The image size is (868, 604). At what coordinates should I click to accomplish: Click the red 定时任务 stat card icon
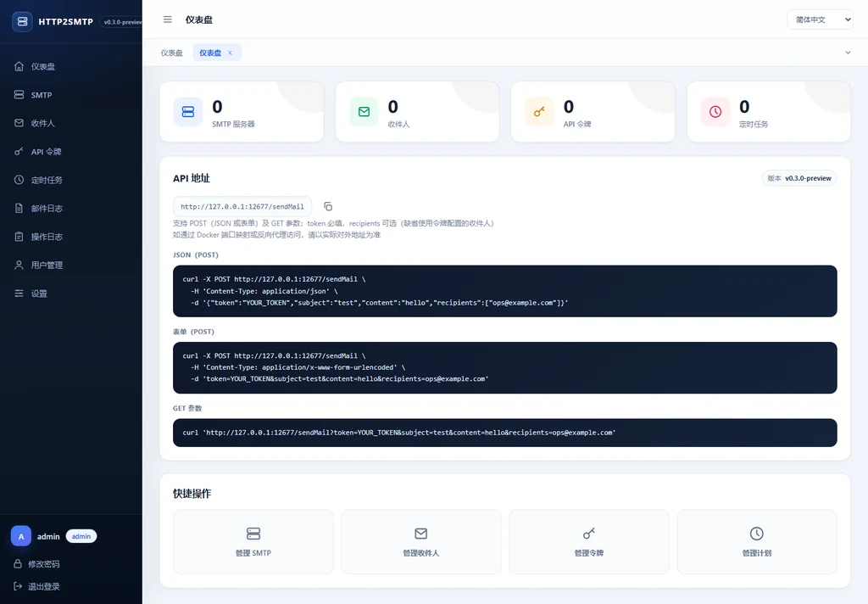[x=715, y=112]
